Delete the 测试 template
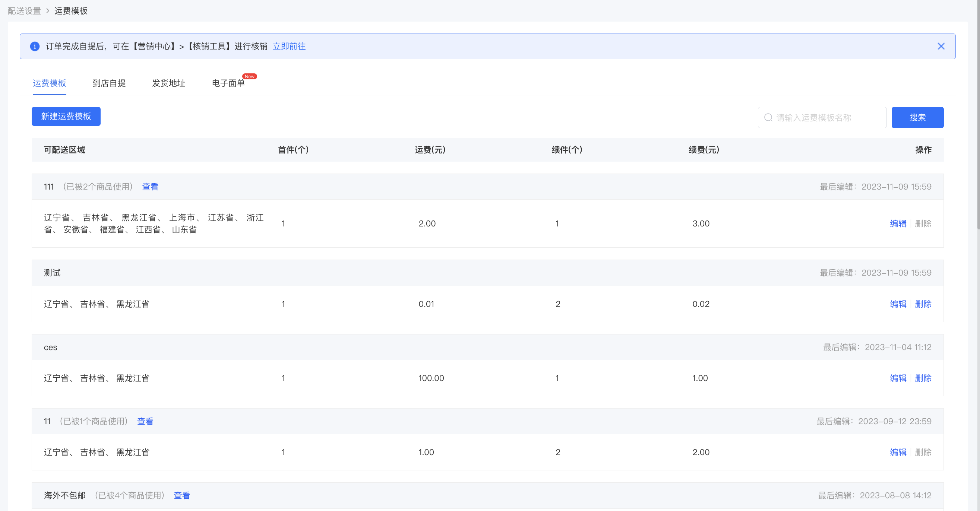This screenshot has width=980, height=511. tap(923, 304)
